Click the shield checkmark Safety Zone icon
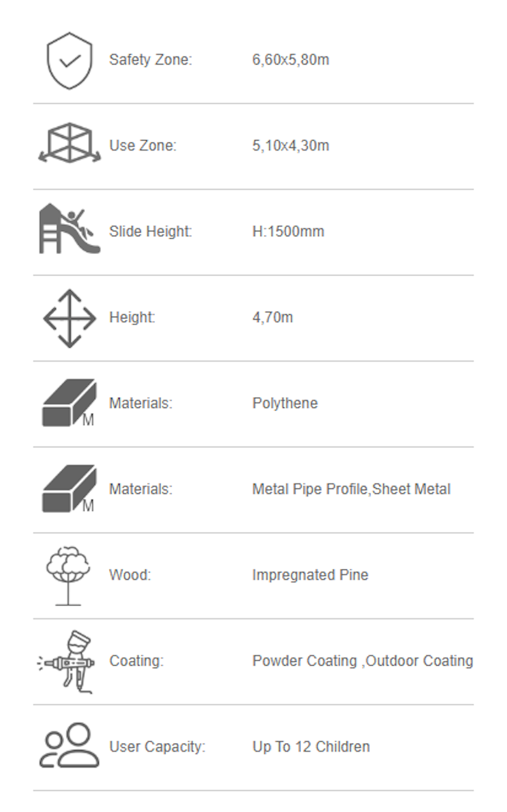This screenshot has width=507, height=812. pos(70,61)
